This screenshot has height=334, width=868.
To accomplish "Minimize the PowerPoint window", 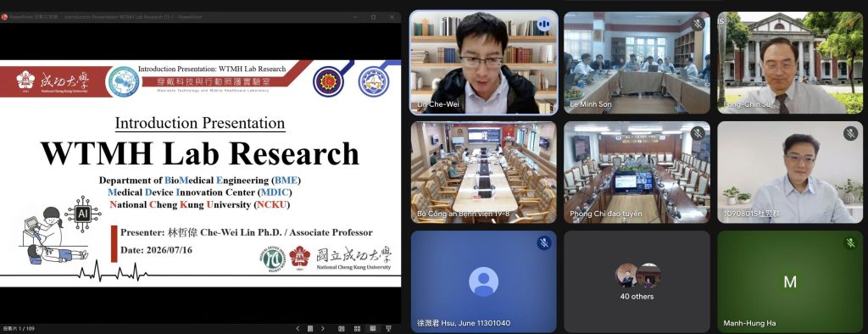I will (x=356, y=17).
